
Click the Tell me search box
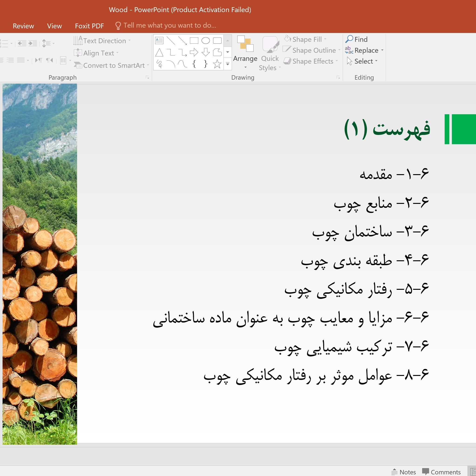tap(166, 25)
